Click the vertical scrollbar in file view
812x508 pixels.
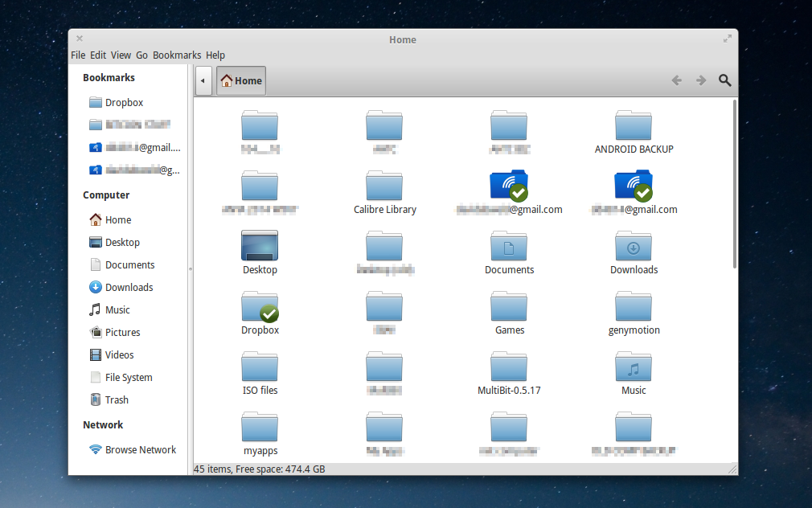tap(734, 184)
